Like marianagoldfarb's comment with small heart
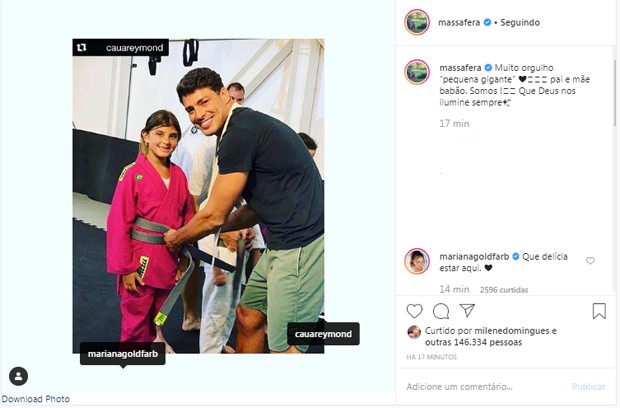 pyautogui.click(x=590, y=261)
